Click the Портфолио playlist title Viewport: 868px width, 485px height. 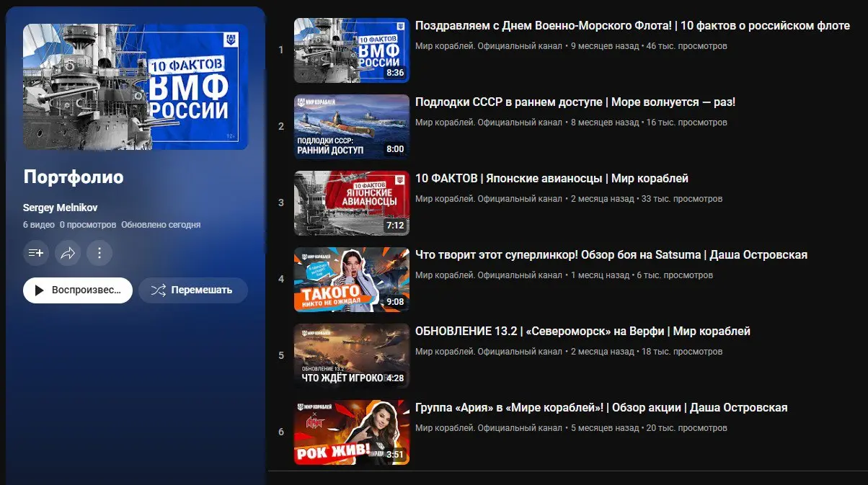tap(74, 177)
